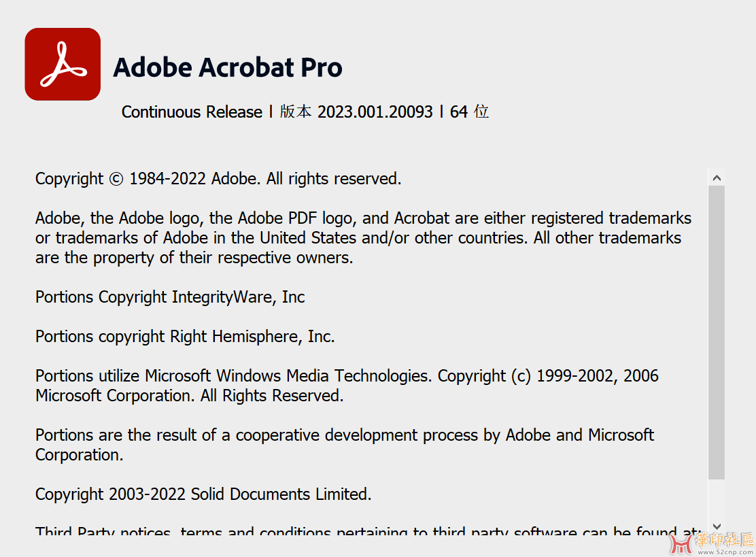Click the red Adobe Acrobat logo icon
756x557 pixels.
click(63, 64)
